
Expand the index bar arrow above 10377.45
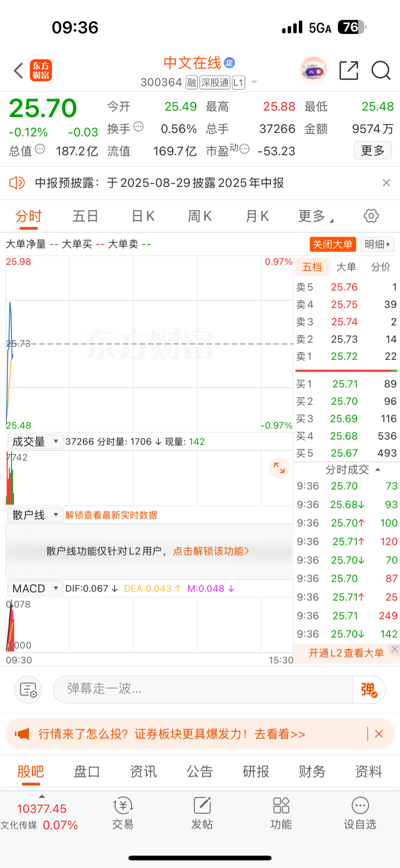[x=42, y=797]
